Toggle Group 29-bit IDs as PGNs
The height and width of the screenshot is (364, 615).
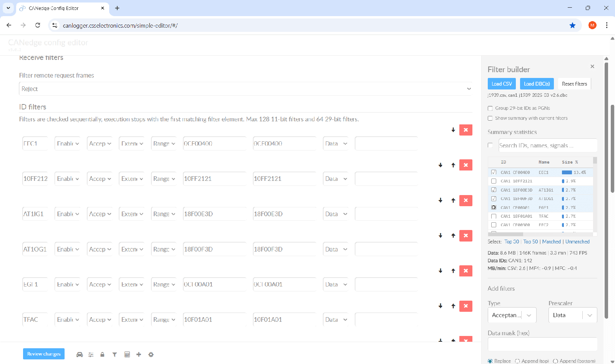(x=490, y=108)
